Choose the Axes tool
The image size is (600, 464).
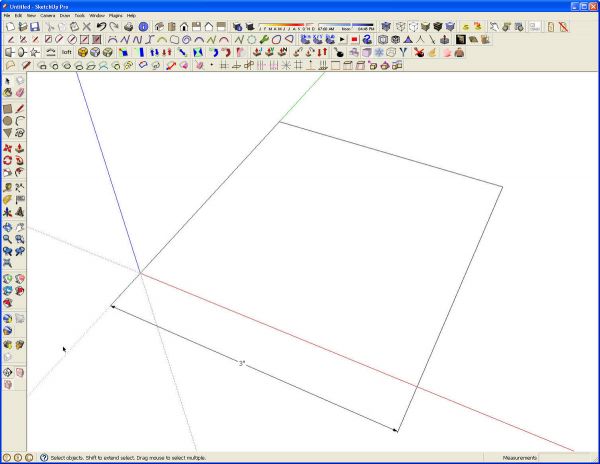[x=7, y=212]
